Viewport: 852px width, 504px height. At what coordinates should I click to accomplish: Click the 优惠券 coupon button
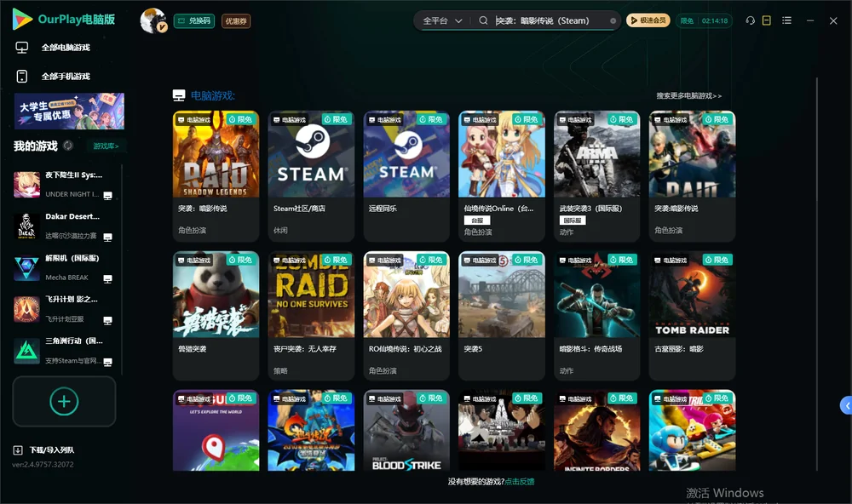coord(236,20)
